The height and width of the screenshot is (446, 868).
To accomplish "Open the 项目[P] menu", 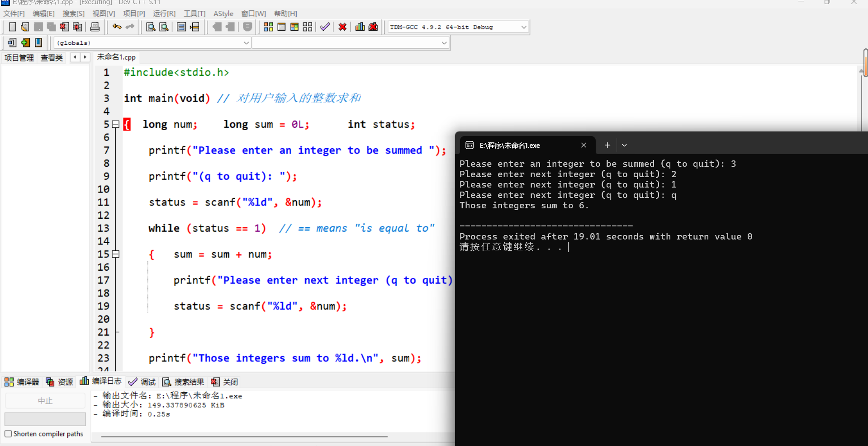I will click(134, 14).
